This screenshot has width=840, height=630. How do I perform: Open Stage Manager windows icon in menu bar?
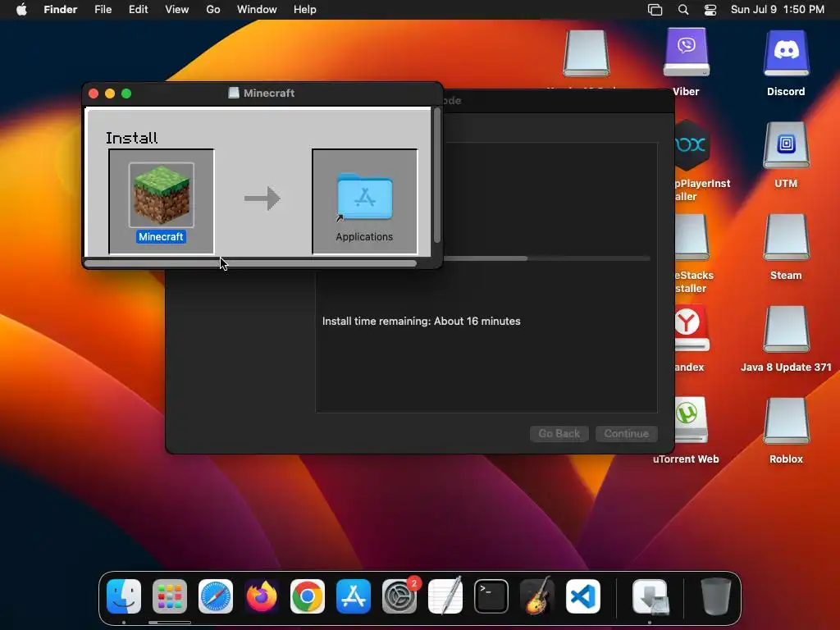tap(655, 10)
